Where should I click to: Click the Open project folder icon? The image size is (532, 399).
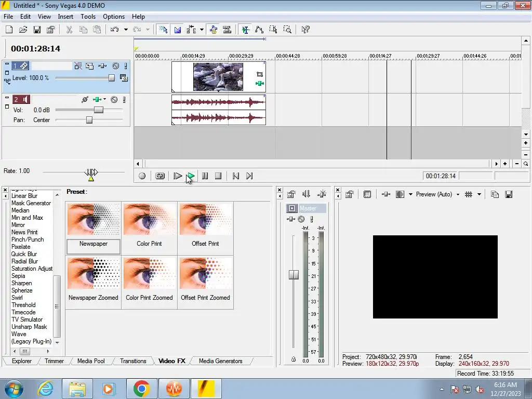click(23, 30)
